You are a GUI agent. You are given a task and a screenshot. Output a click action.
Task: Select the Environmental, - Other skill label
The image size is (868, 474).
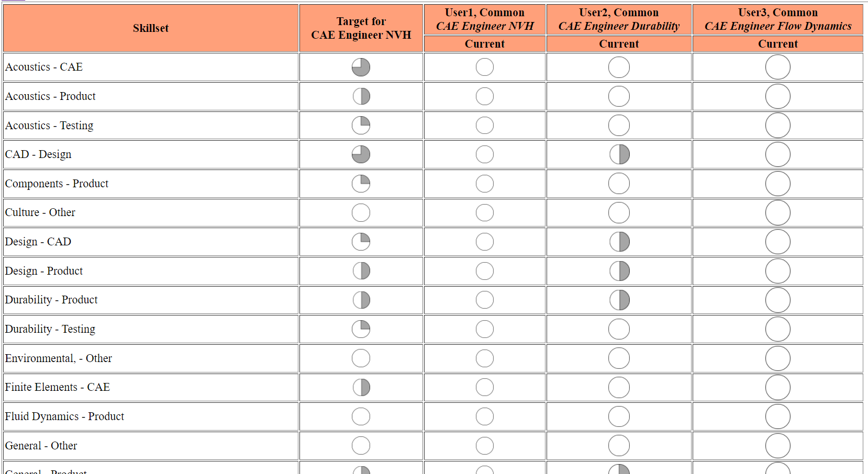[58, 358]
